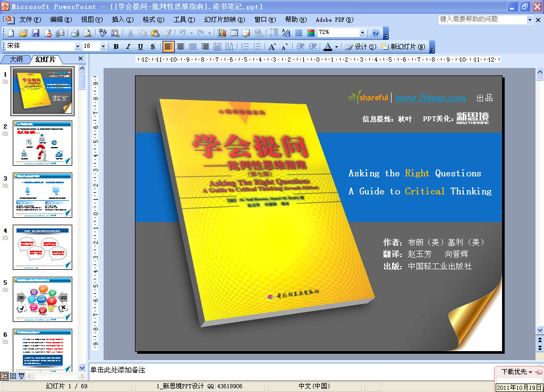Toggle numbered list formatting
The width and height of the screenshot is (544, 392).
[245, 47]
